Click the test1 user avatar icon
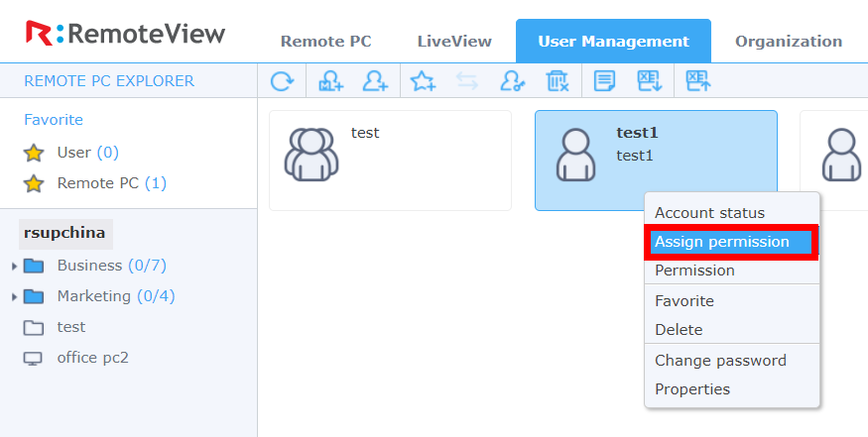The image size is (868, 437). (575, 155)
